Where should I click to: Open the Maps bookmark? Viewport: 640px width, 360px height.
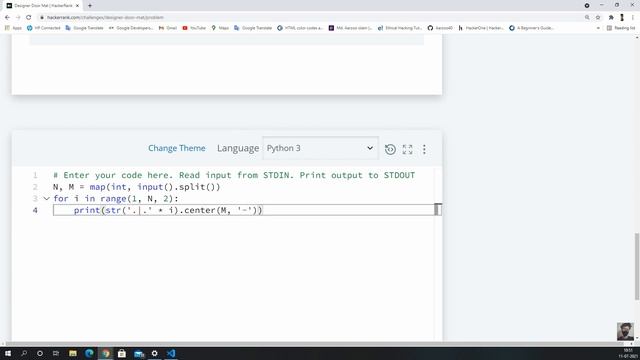click(220, 28)
